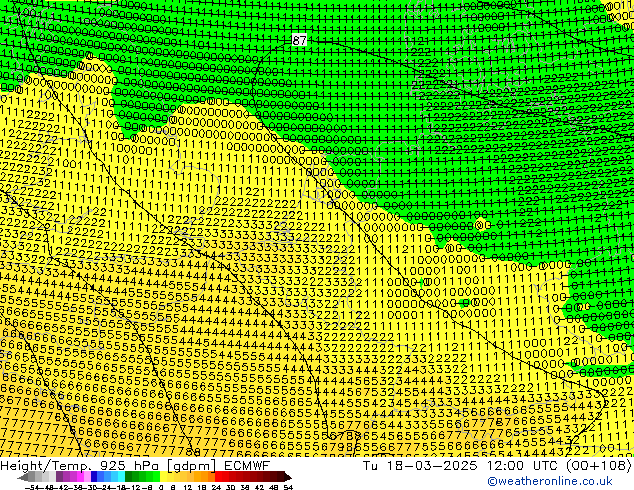
Task: Pick the bright red swatch above 24
Action: tap(218, 477)
